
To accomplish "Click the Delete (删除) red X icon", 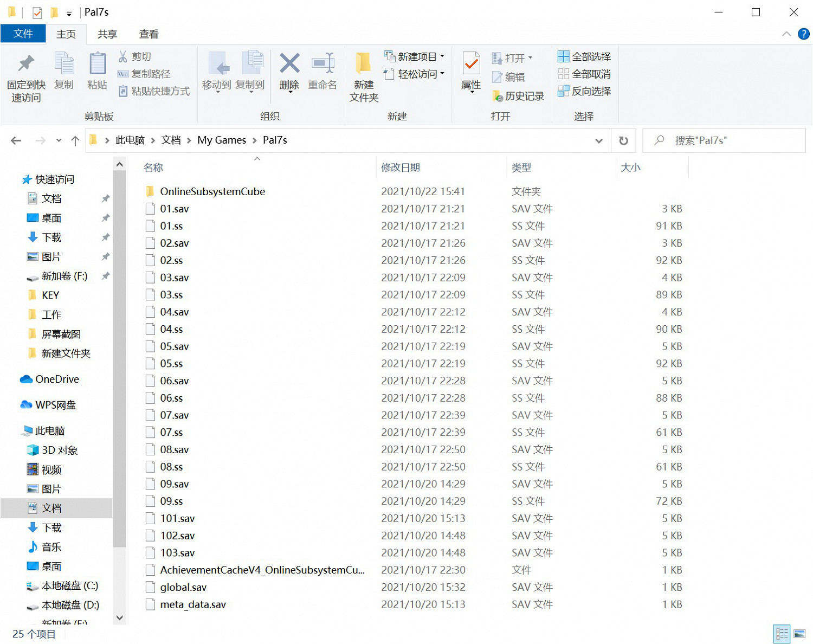I will point(289,64).
